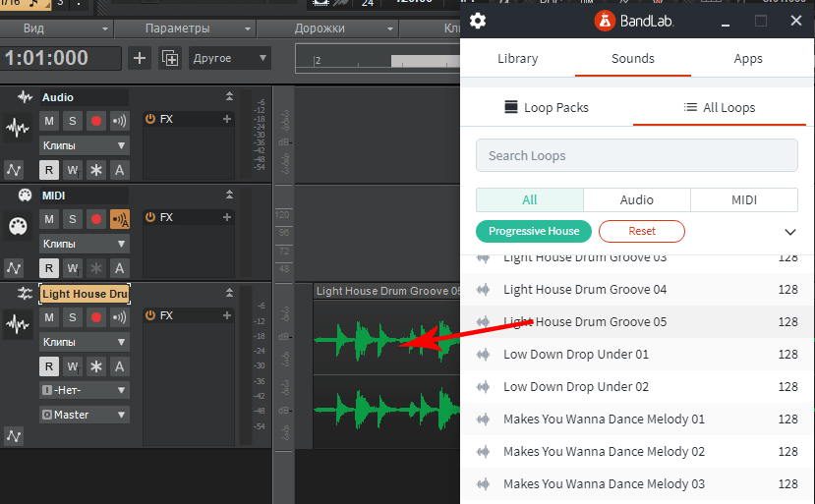
Task: Open BandLab settings gear
Action: (478, 21)
